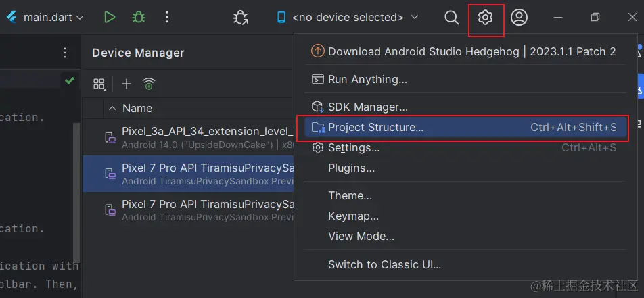Open the Search Everywhere magnifier
Screen dimensions: 644x298
tap(451, 18)
